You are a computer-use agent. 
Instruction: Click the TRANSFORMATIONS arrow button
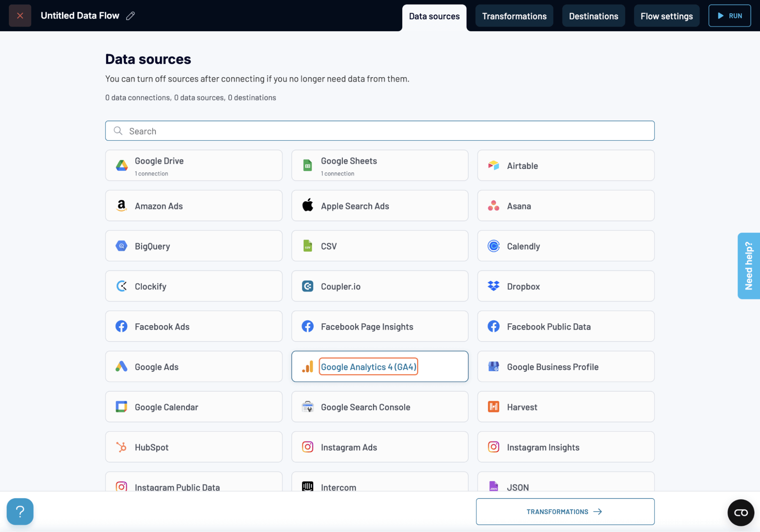click(x=565, y=511)
